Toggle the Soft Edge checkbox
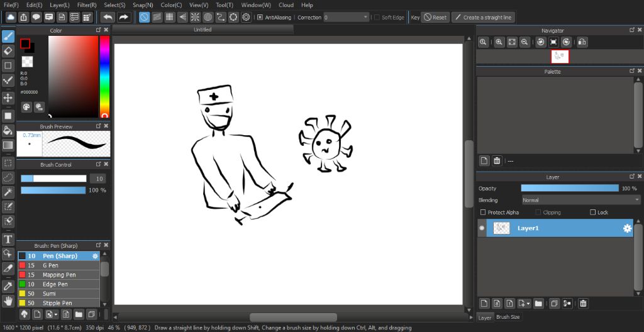The height and width of the screenshot is (332, 644). [377, 17]
